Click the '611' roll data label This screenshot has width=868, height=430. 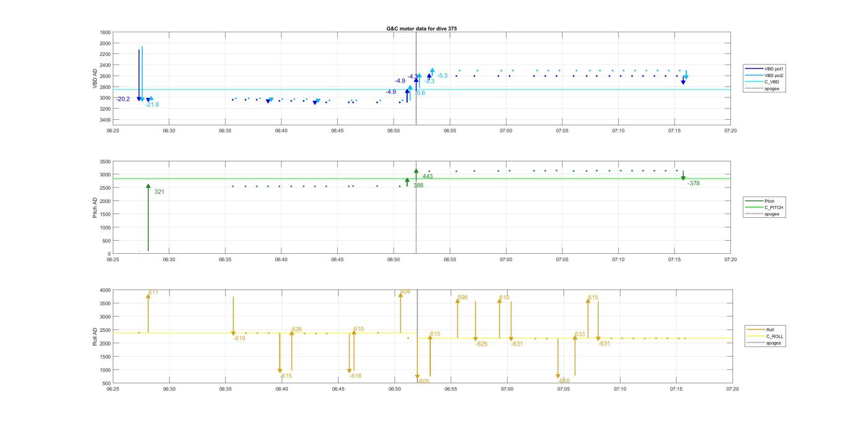(153, 292)
